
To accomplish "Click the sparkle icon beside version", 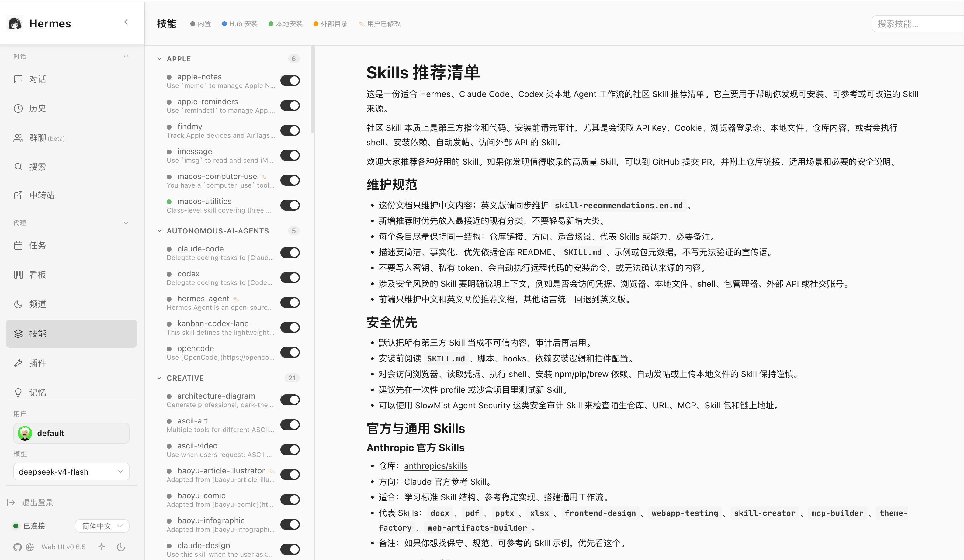I will click(x=101, y=547).
